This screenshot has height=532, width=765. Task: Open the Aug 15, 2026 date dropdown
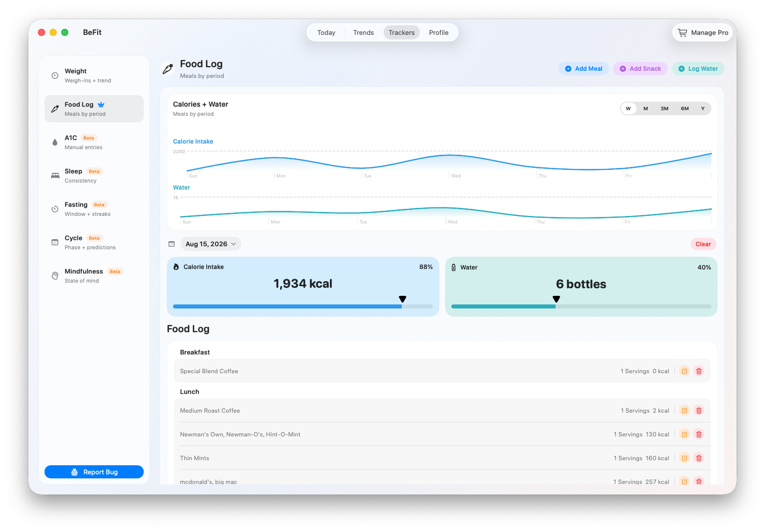pyautogui.click(x=211, y=244)
